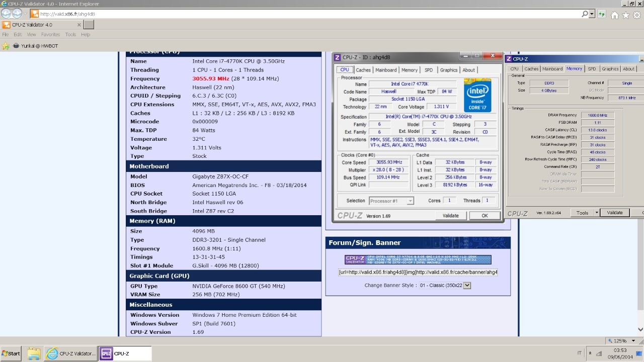644x362 pixels.
Task: Click the Favorites bar add-star icon
Action: point(6,46)
